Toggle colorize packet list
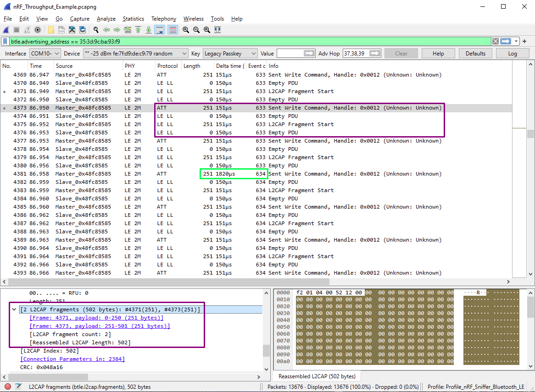The height and width of the screenshot is (392, 535). 172,30
